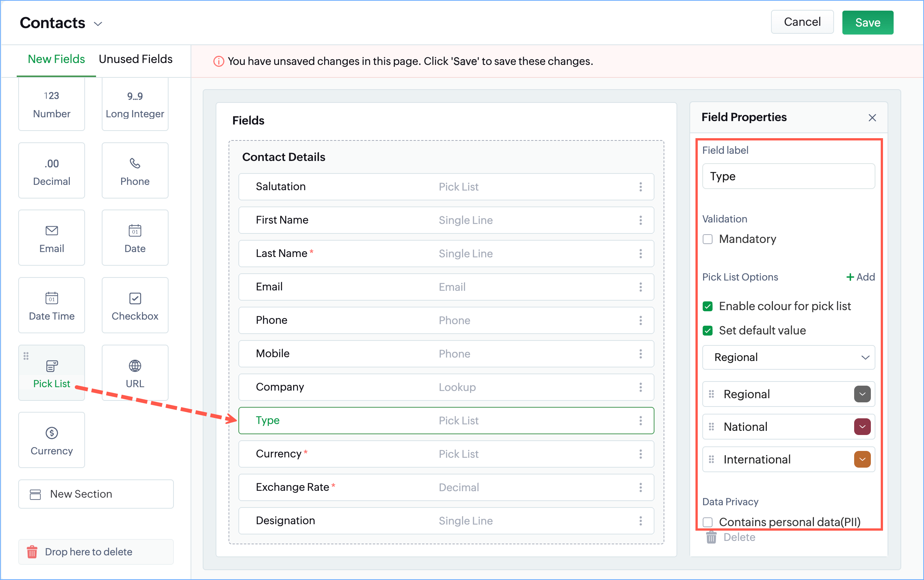This screenshot has height=580, width=924.
Task: Expand the Contacts module dropdown
Action: pyautogui.click(x=98, y=24)
